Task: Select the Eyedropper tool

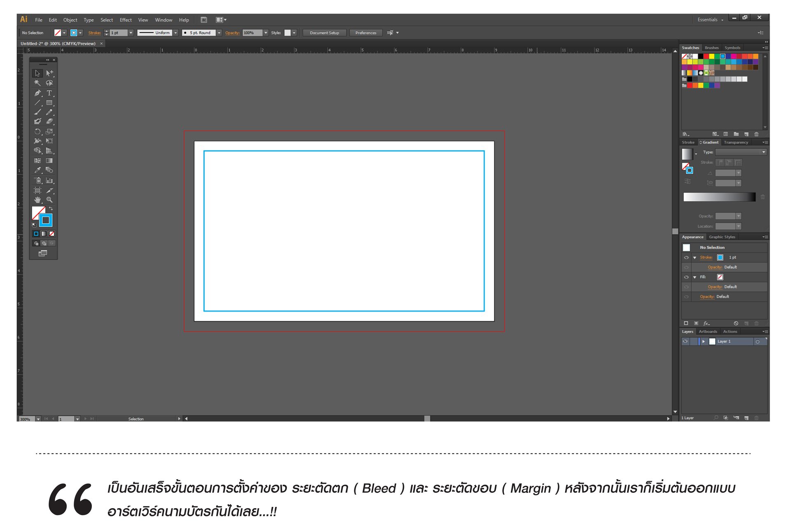Action: click(37, 170)
